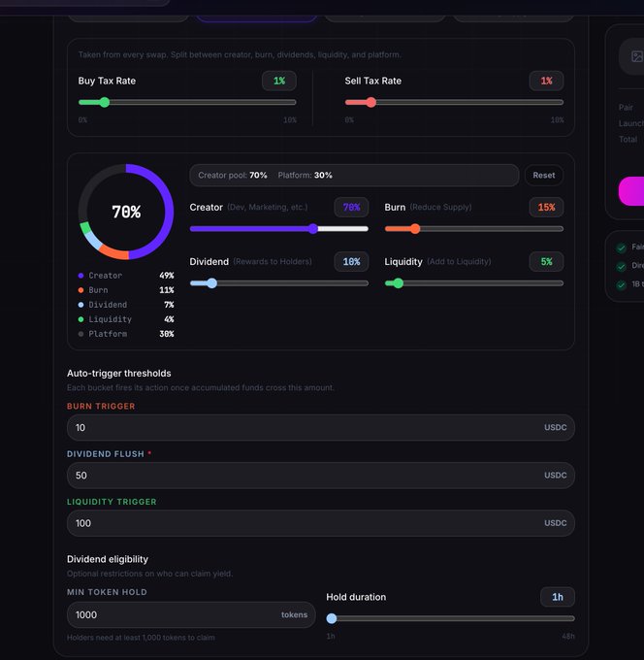Select the Liquidity 4% legend row
The height and width of the screenshot is (660, 644).
click(x=126, y=319)
